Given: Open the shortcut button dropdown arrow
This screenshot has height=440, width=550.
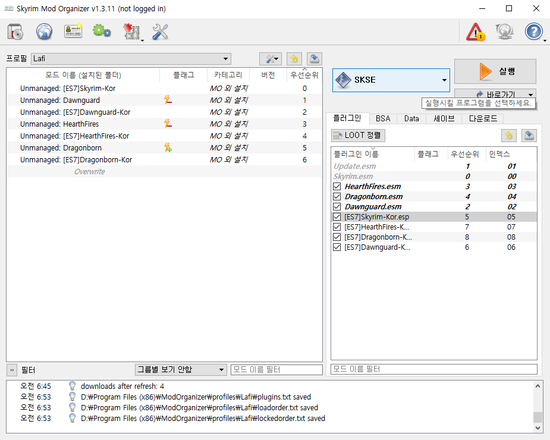Looking at the screenshot, I should click(531, 94).
